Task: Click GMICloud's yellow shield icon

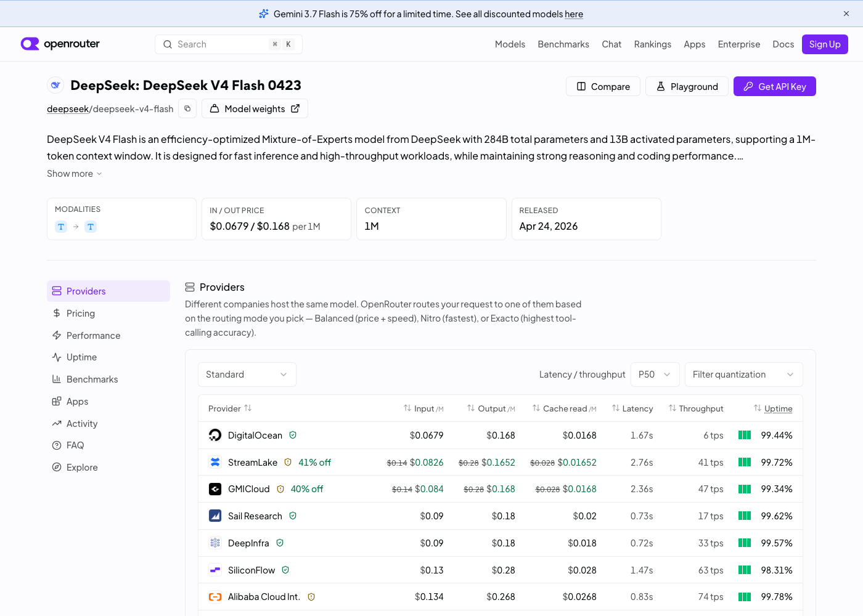Action: click(x=280, y=489)
